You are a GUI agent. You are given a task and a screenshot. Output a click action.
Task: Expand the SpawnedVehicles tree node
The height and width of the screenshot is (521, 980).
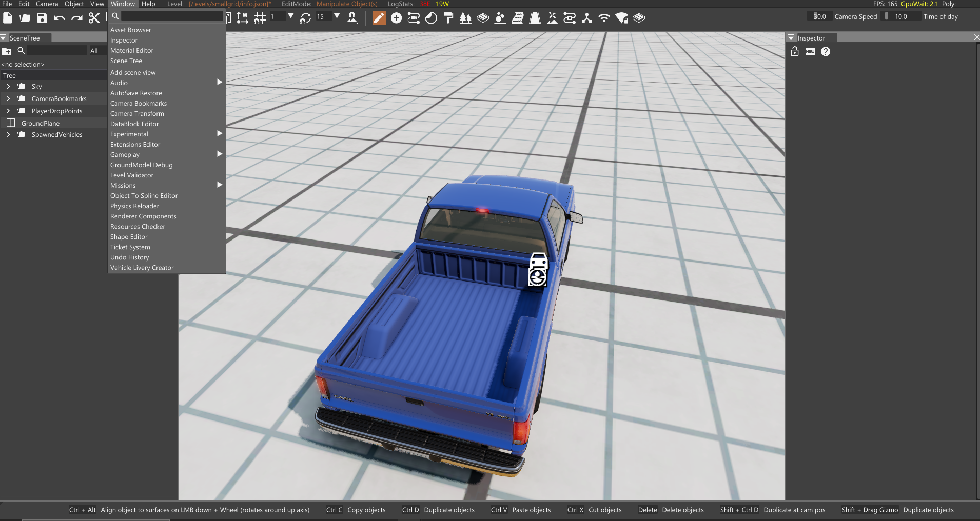pos(8,134)
